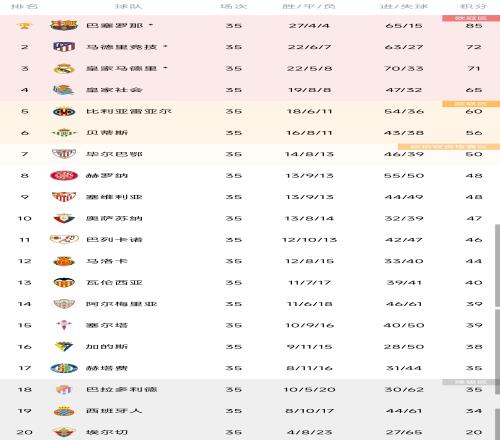The image size is (500, 440).
Task: Click the 积分 column header
Action: click(x=474, y=6)
